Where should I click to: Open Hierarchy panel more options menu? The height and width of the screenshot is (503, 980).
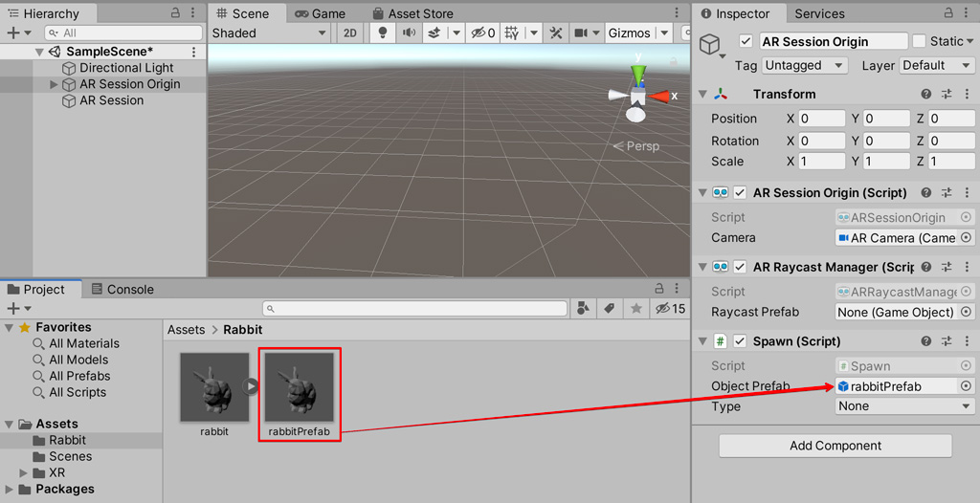[x=194, y=13]
